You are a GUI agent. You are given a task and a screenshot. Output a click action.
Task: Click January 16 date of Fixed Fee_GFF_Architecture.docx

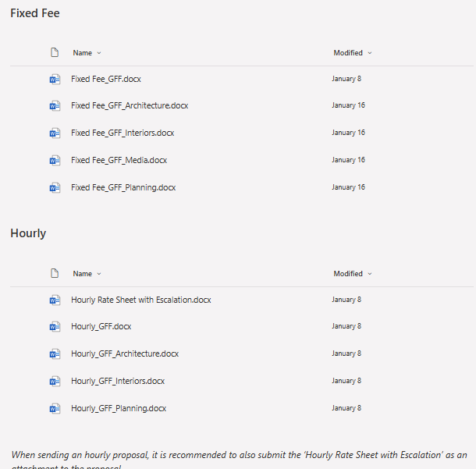pos(348,105)
